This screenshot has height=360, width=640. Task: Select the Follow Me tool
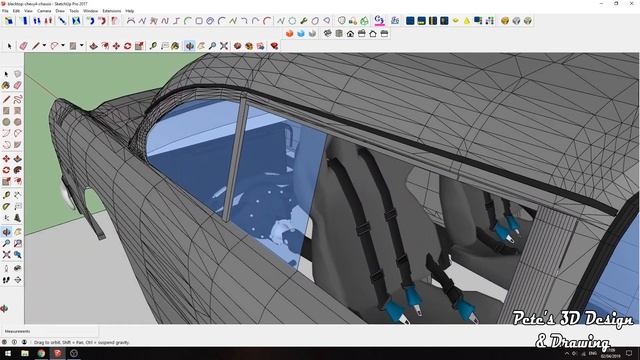coord(18,170)
